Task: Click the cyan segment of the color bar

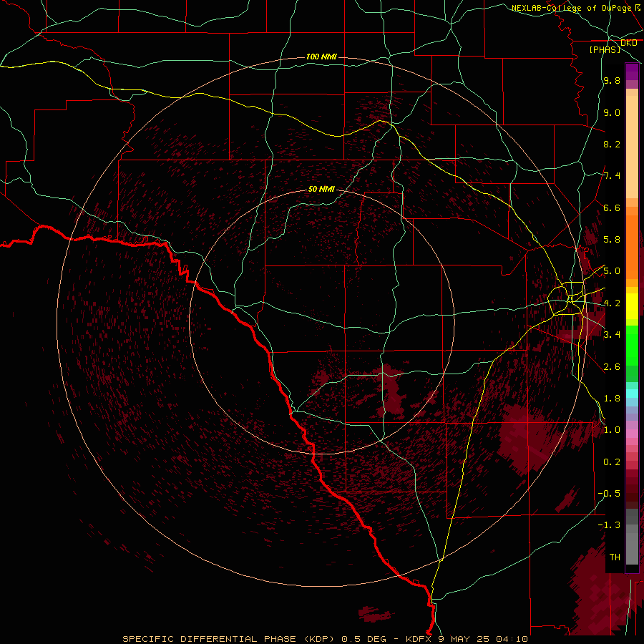Action: pos(632,393)
